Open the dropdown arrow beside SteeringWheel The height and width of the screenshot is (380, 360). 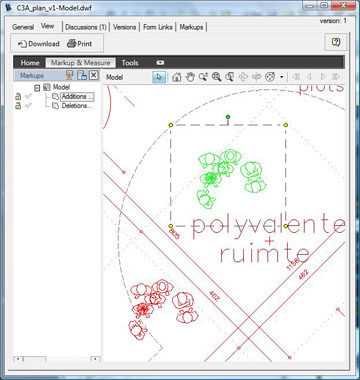282,77
